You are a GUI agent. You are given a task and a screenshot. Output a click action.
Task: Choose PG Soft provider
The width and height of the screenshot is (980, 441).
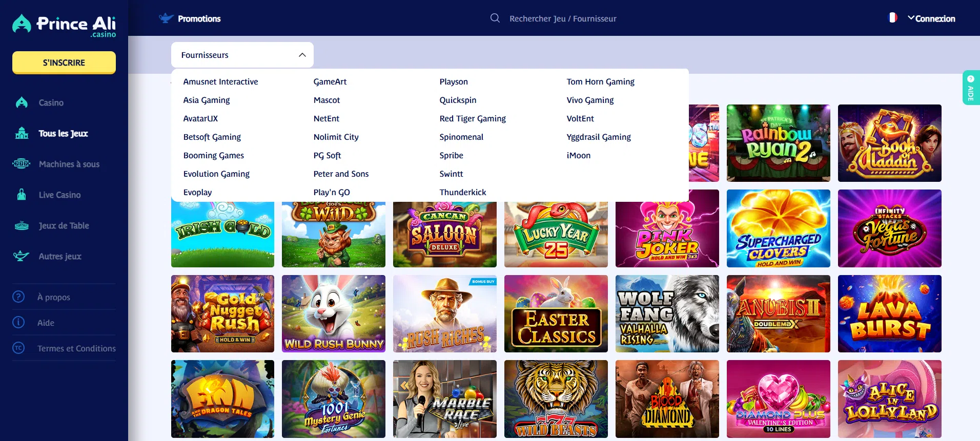click(327, 155)
